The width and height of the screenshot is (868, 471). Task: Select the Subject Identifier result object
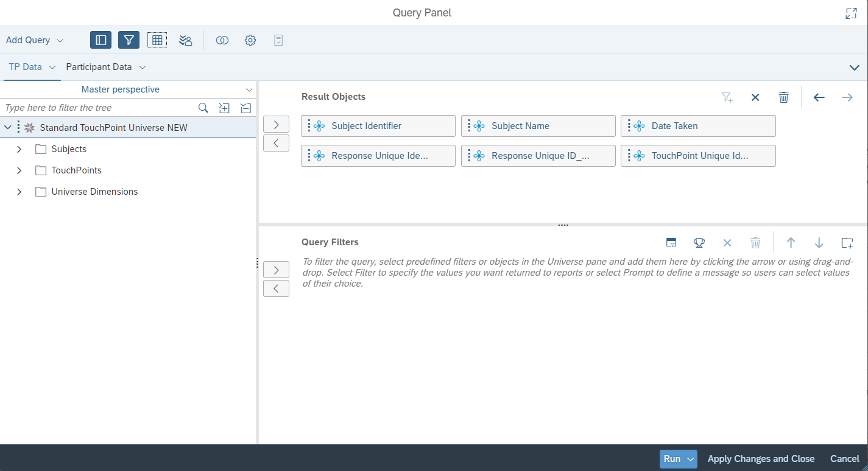pos(378,126)
